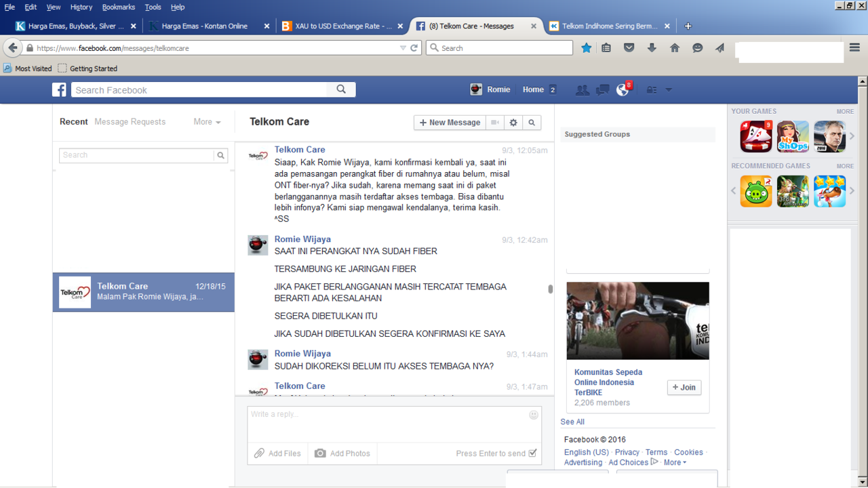Click the conversation list search magnifier
The width and height of the screenshot is (868, 488).
pyautogui.click(x=221, y=155)
